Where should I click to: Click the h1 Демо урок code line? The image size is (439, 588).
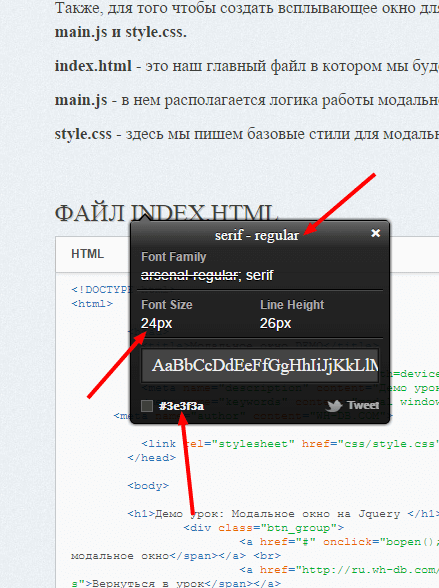(283, 513)
